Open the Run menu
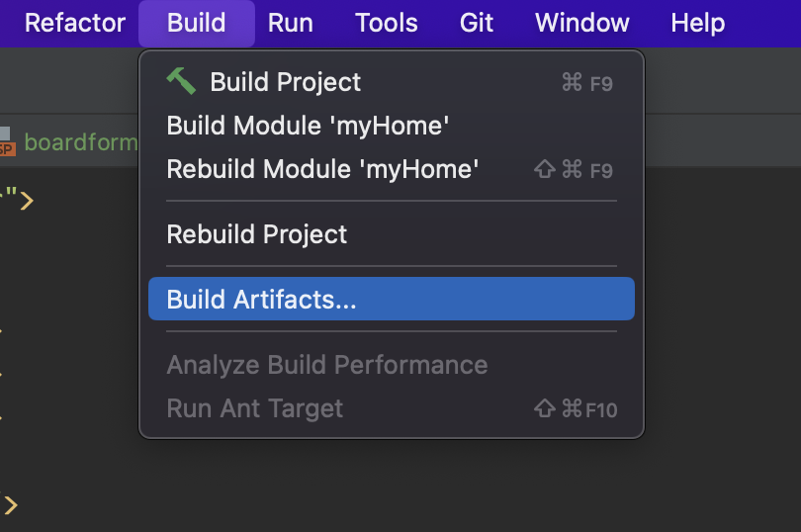The width and height of the screenshot is (801, 532). click(290, 23)
